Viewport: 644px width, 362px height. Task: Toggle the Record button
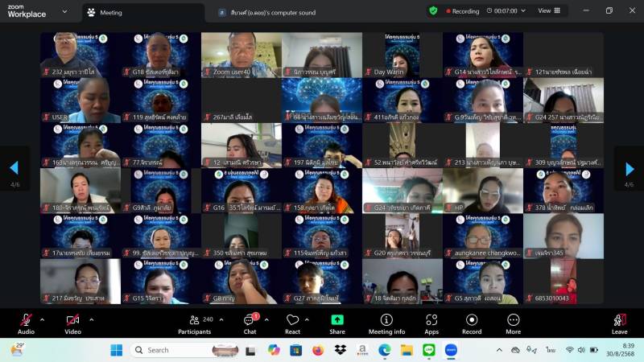pyautogui.click(x=472, y=323)
